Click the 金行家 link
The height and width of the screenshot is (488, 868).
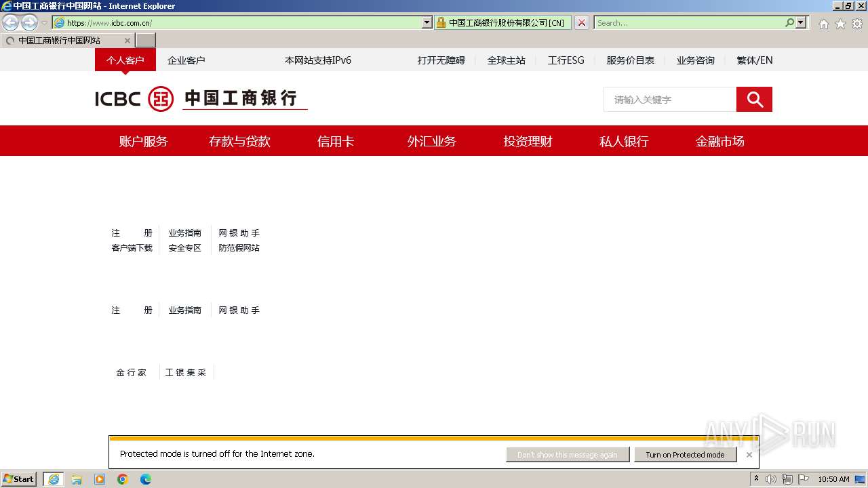point(132,372)
